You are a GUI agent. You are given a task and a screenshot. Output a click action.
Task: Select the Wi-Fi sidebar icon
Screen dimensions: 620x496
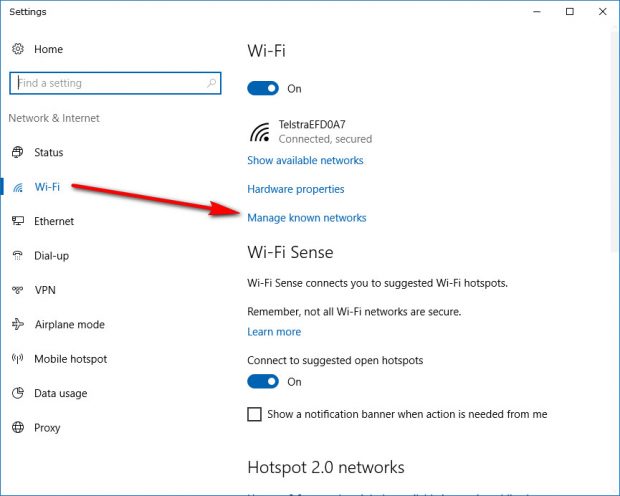click(17, 187)
